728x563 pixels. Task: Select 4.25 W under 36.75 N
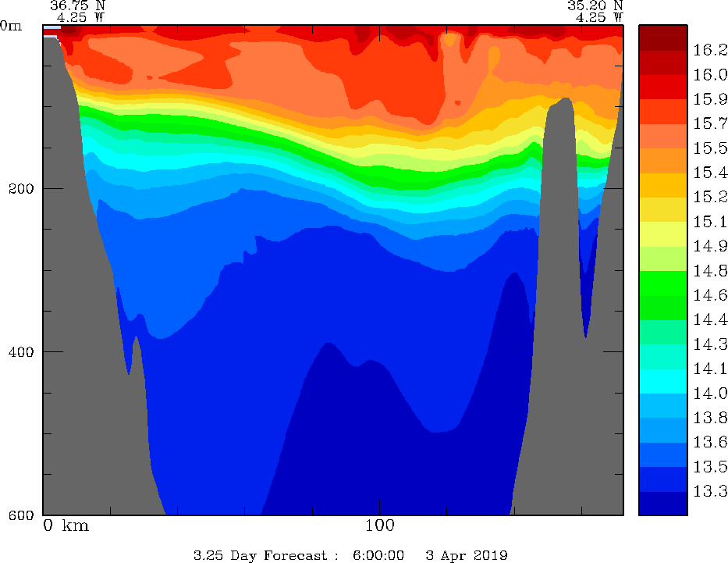(81, 18)
